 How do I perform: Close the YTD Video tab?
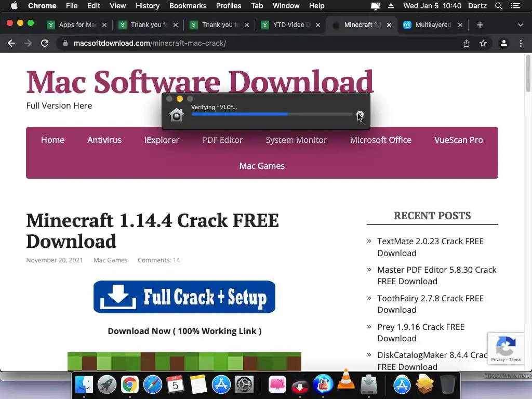pyautogui.click(x=318, y=25)
